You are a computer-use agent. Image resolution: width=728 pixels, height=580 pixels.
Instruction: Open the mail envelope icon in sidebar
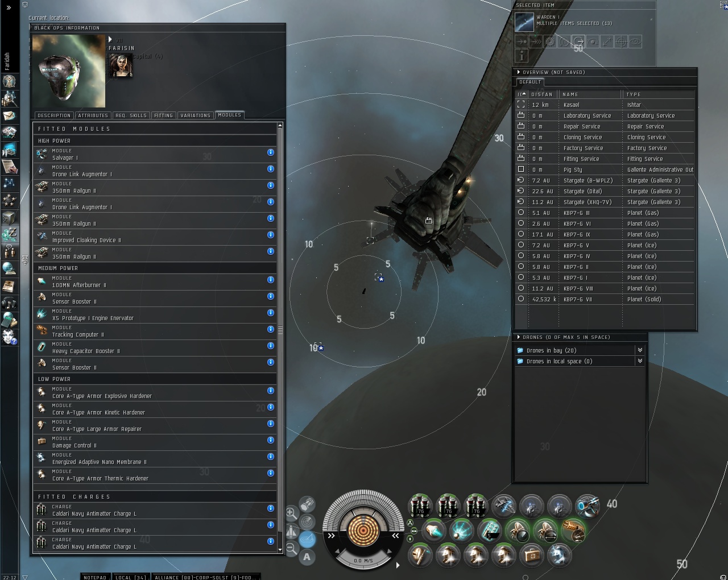coord(9,116)
